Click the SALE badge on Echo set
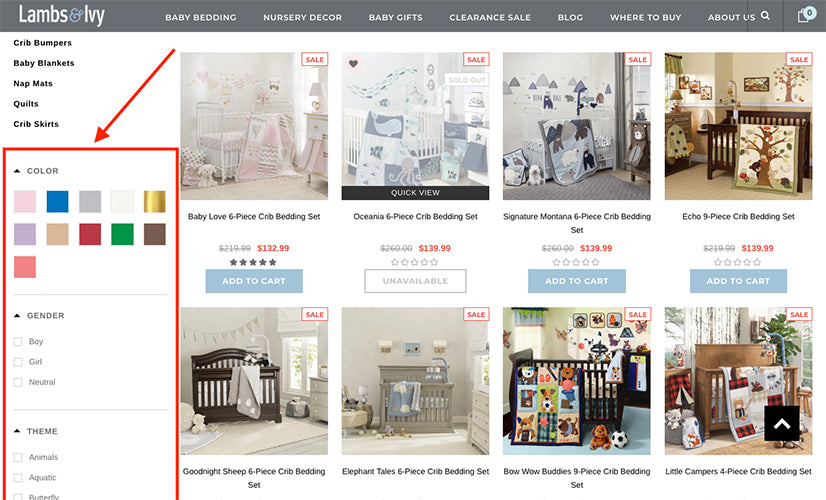This screenshot has width=826, height=500. click(x=799, y=60)
